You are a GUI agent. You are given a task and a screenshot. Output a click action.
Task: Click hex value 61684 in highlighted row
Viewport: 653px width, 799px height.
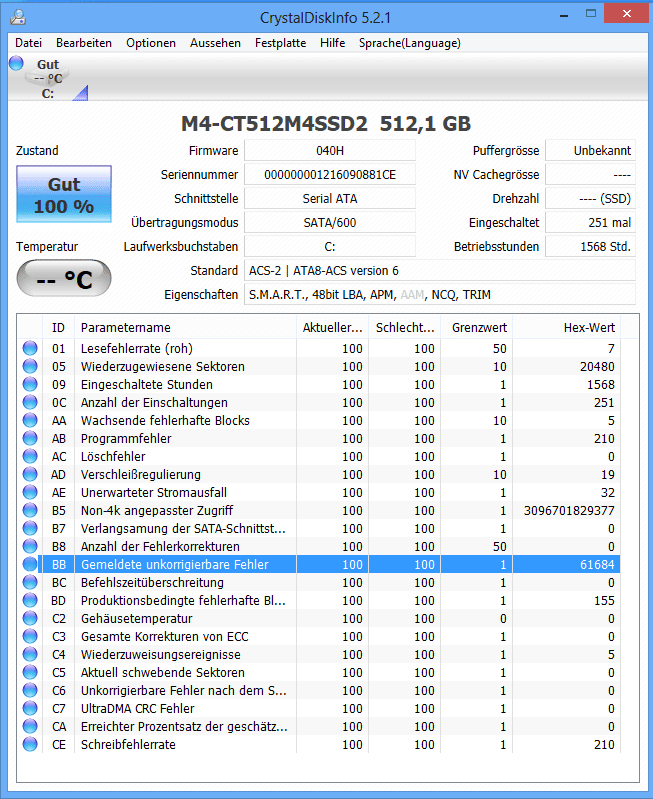tap(597, 565)
